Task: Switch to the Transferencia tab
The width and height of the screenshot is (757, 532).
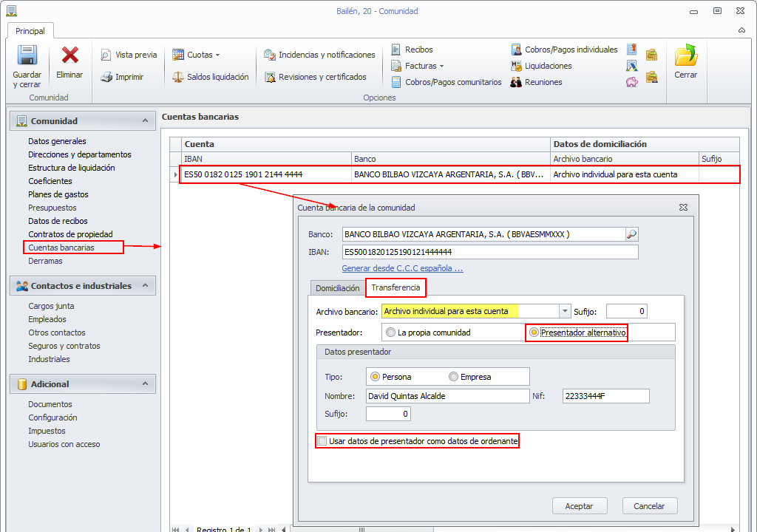Action: pos(396,287)
